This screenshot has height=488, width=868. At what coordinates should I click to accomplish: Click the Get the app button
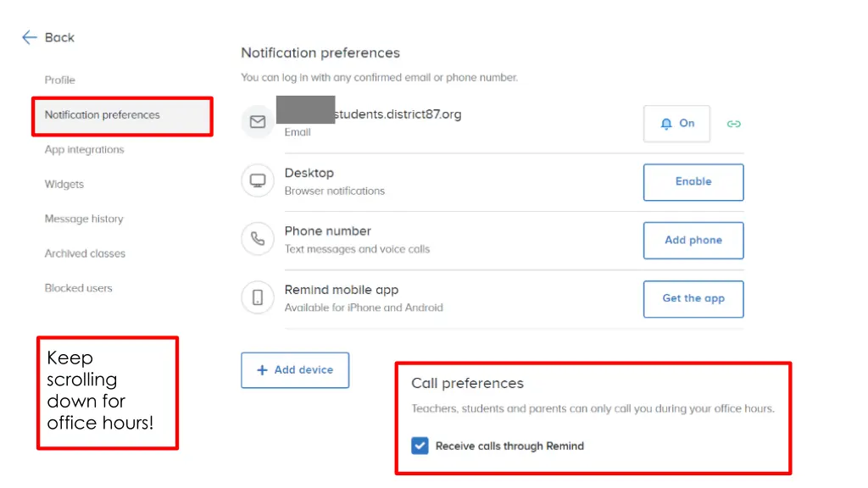pyautogui.click(x=693, y=299)
